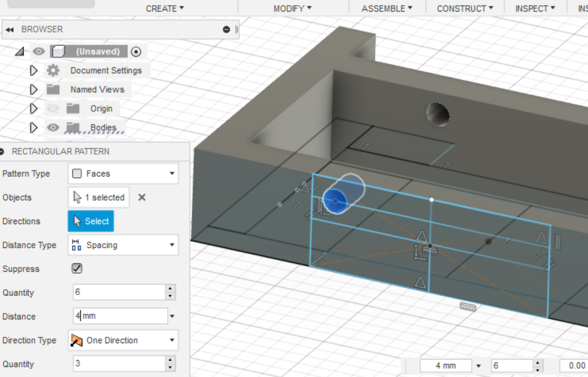This screenshot has height=377, width=588.
Task: Click the Document Settings gear icon
Action: click(x=53, y=70)
